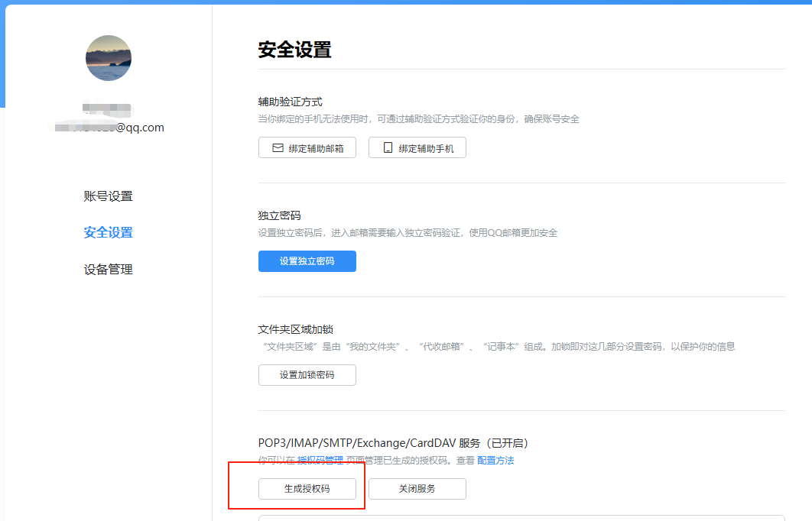Select 设备管理 in the sidebar
812x521 pixels.
tap(108, 269)
